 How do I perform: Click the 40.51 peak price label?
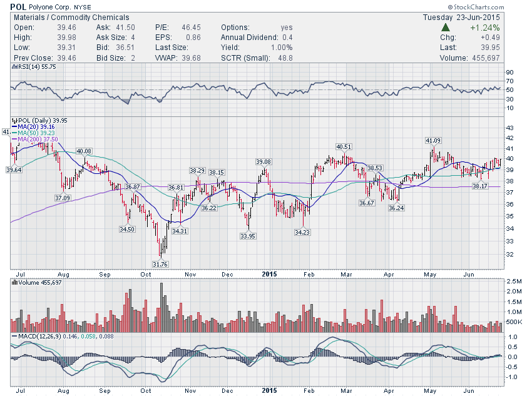click(344, 146)
